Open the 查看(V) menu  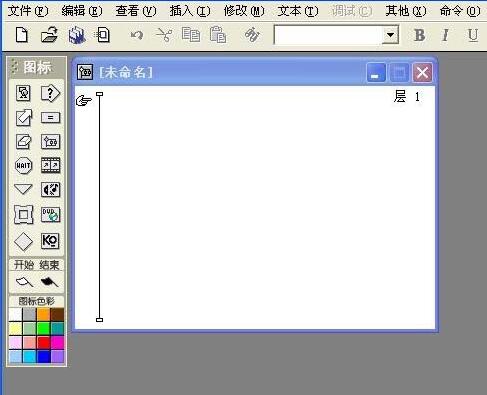(x=136, y=11)
